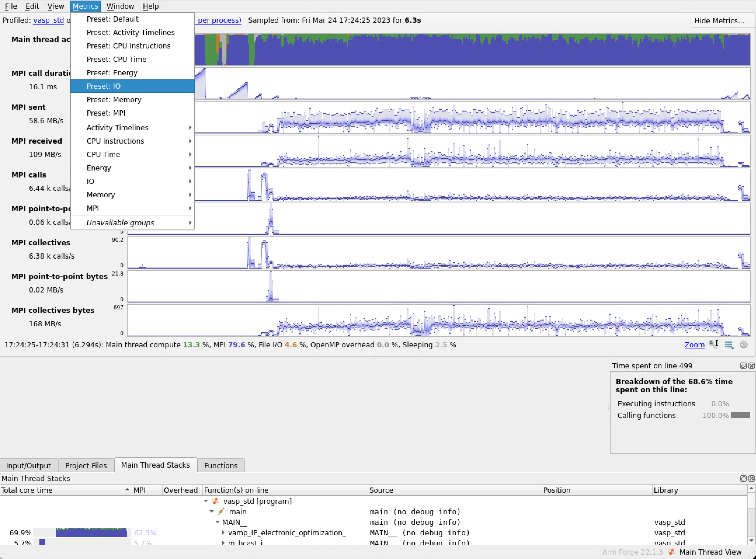Close the 'Time spent on line 499' panel

[751, 365]
